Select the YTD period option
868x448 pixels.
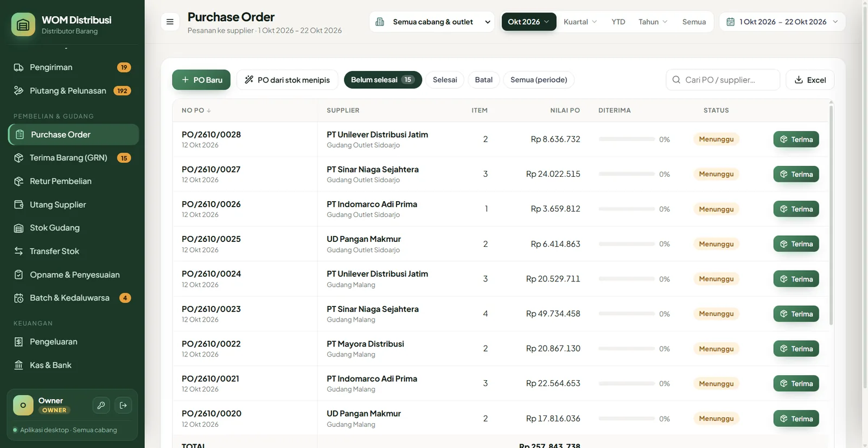tap(618, 22)
